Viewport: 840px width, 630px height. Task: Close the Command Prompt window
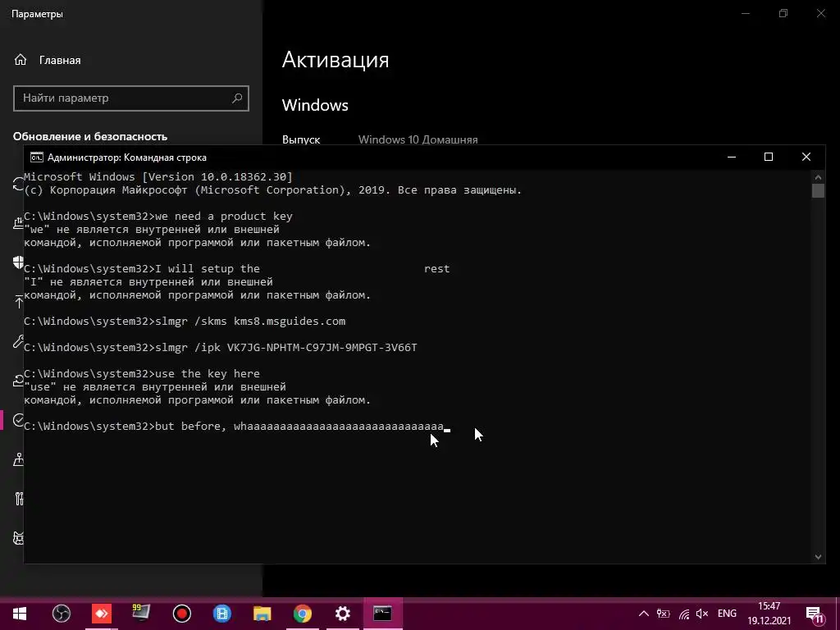(x=806, y=157)
